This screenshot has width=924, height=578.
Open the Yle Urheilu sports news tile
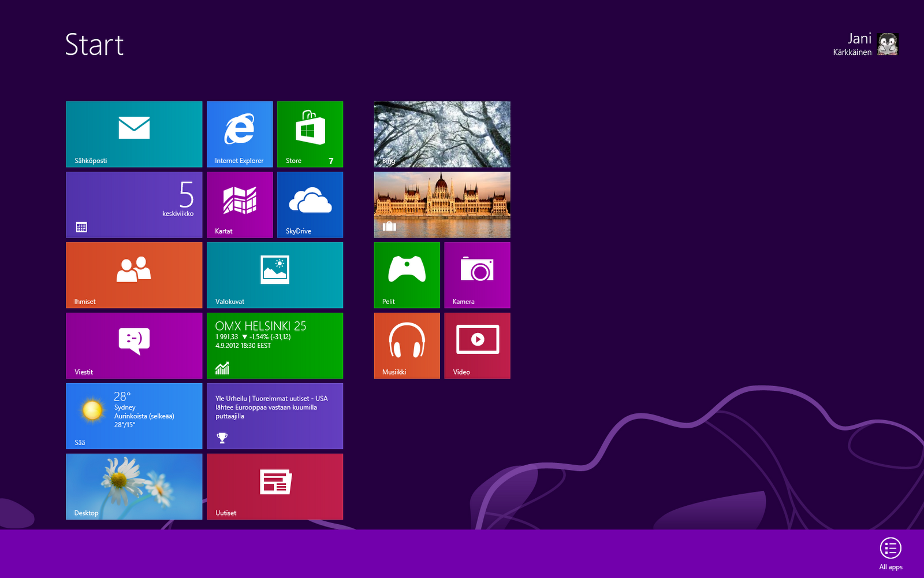point(275,416)
